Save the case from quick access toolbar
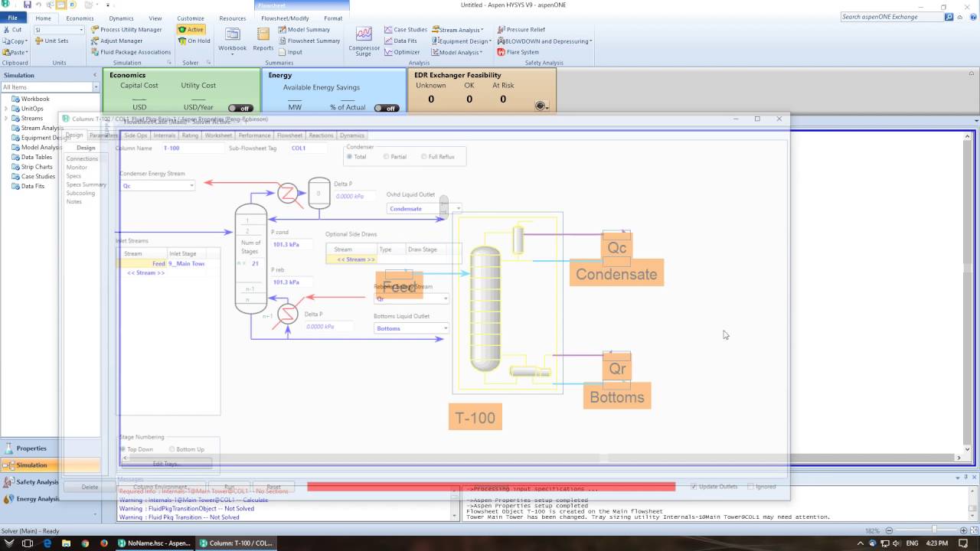Screen dimensions: 980x551 pos(27,5)
